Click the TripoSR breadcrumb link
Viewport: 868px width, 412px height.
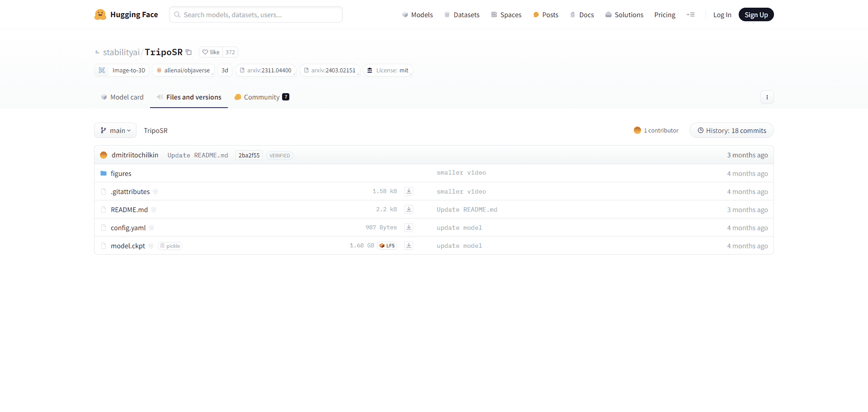click(156, 130)
